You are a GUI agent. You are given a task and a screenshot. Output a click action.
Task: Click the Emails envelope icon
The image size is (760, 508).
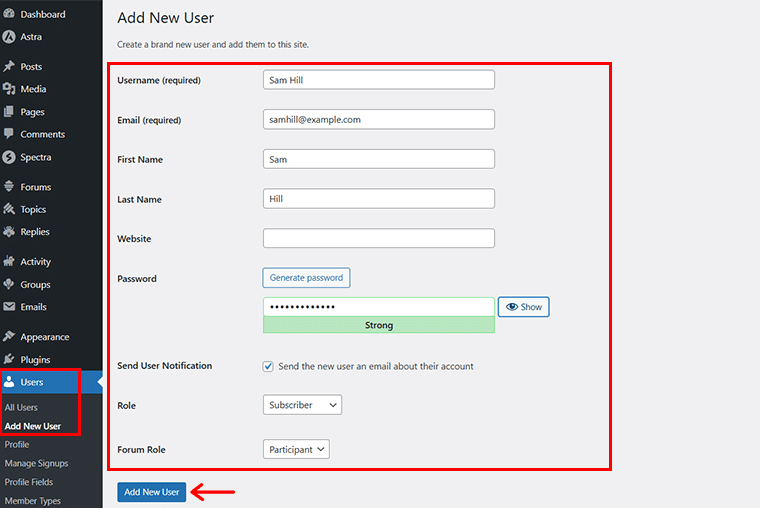[9, 307]
